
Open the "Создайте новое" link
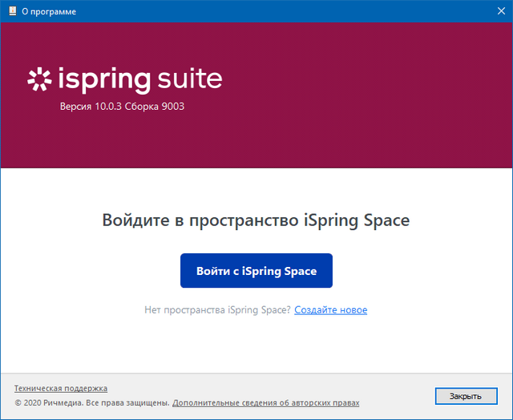pyautogui.click(x=330, y=310)
